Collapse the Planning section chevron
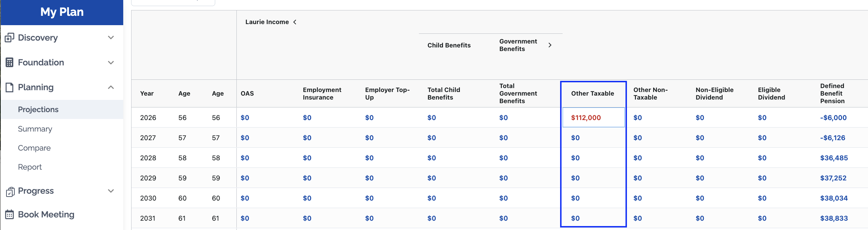The height and width of the screenshot is (230, 868). tap(111, 87)
